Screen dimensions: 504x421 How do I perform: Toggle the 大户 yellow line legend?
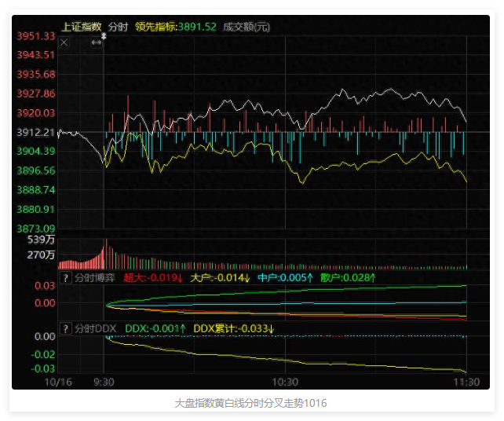220,278
